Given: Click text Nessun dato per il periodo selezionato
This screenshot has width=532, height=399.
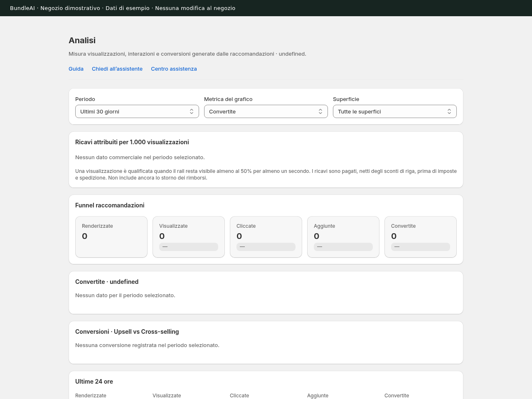Looking at the screenshot, I should pyautogui.click(x=125, y=296).
